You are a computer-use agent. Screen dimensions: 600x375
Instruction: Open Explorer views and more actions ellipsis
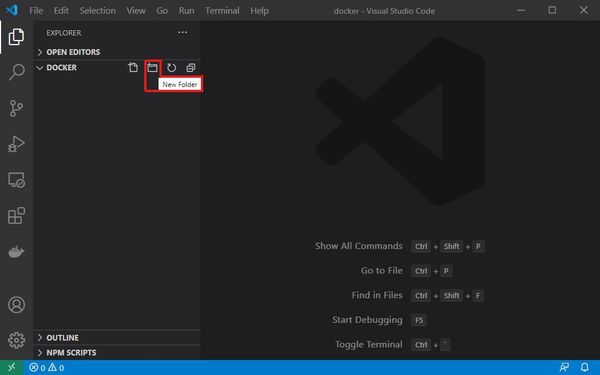tap(183, 33)
